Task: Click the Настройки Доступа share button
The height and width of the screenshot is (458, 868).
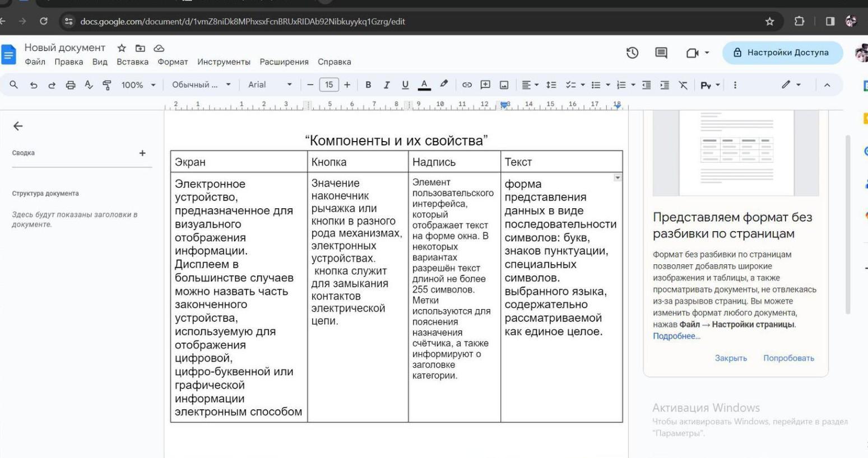Action: point(782,53)
